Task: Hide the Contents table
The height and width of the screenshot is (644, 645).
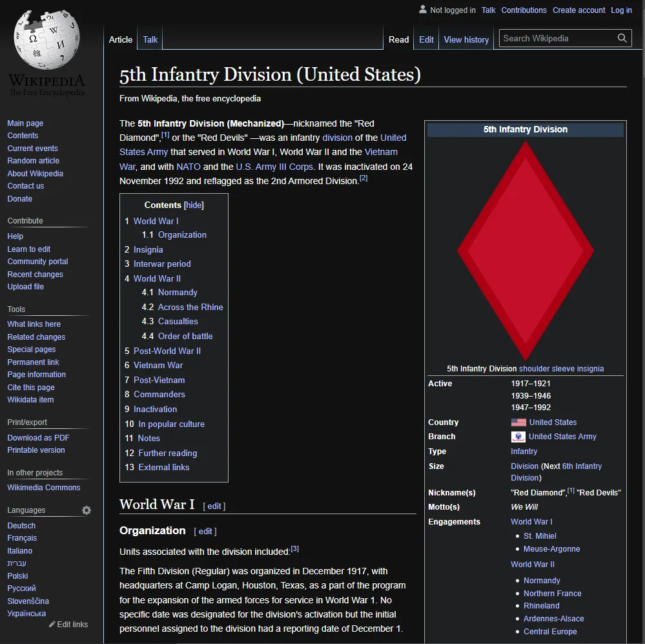Action: click(194, 205)
